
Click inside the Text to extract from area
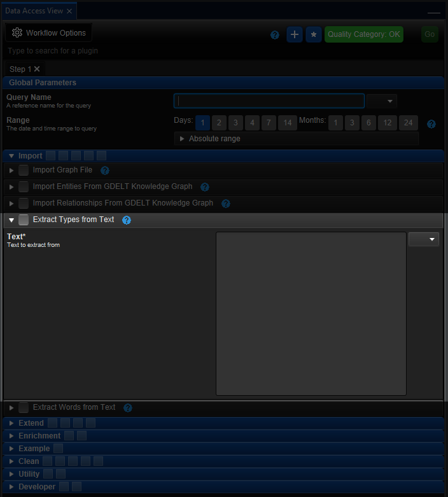tap(311, 314)
